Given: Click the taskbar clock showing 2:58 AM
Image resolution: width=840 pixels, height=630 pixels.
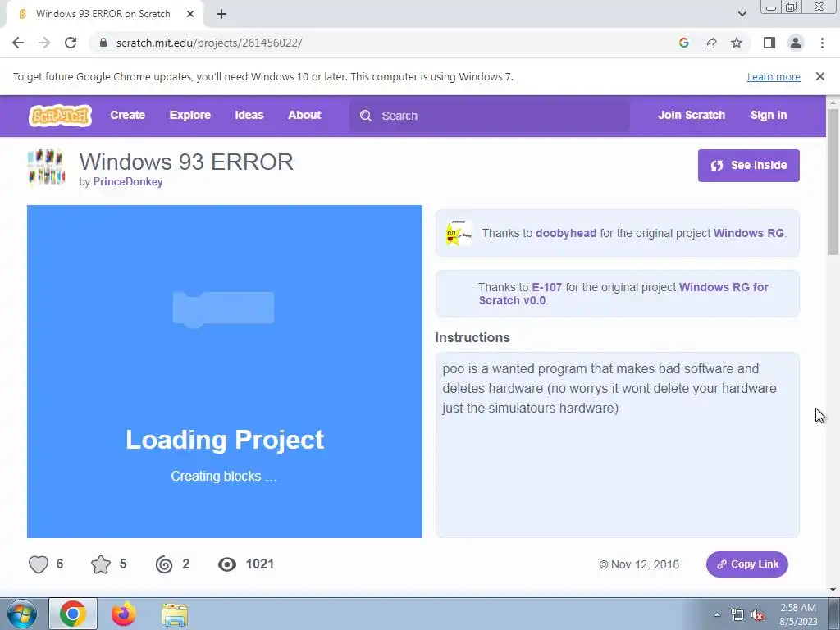Looking at the screenshot, I should (798, 614).
